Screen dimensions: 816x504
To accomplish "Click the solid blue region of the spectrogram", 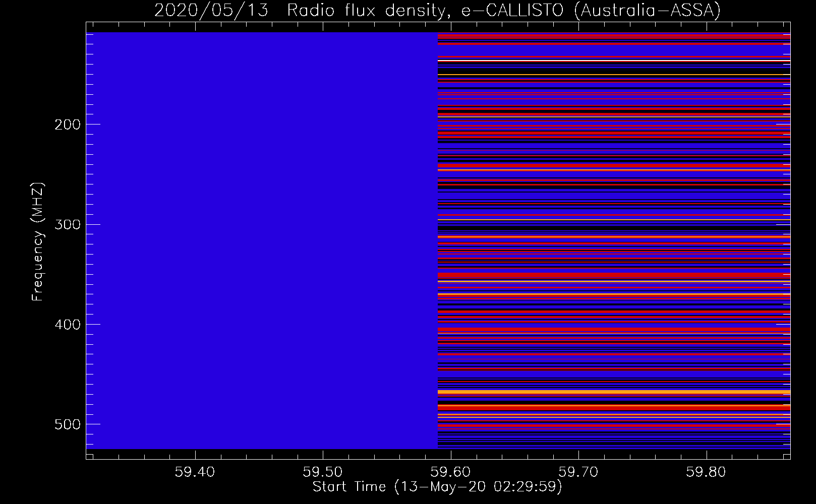I will 262,240.
